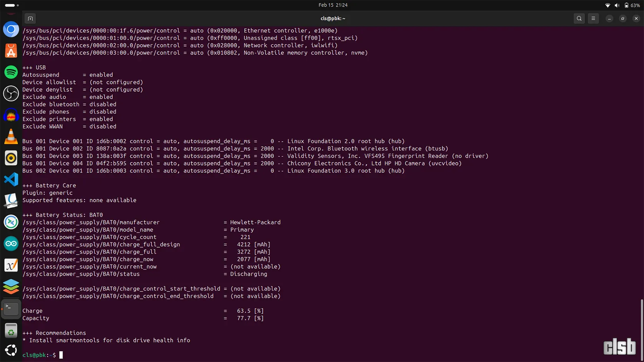Open Spotify from the dock
The height and width of the screenshot is (362, 644).
pos(11,72)
